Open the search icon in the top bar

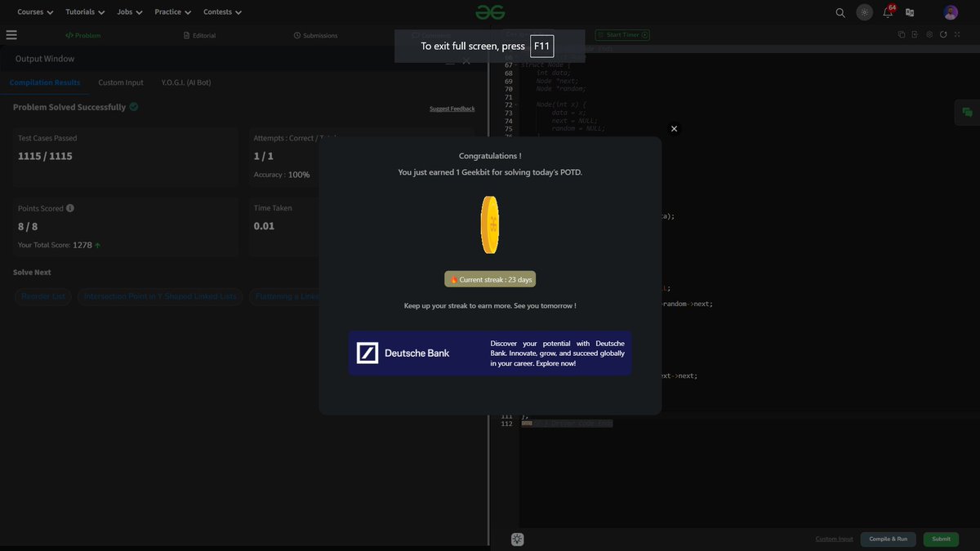point(840,12)
